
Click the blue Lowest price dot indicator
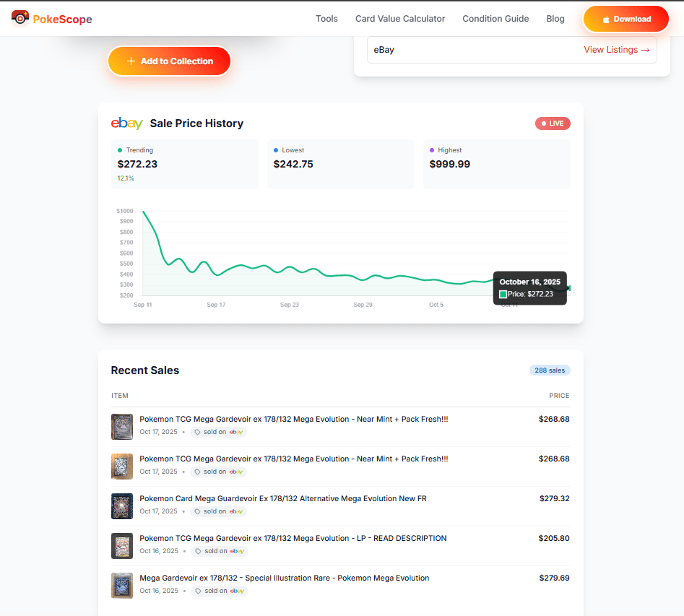coord(276,149)
